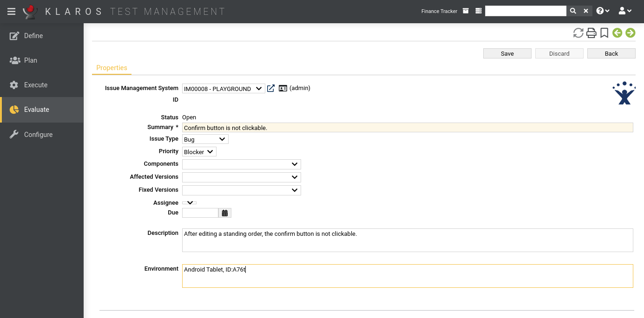The height and width of the screenshot is (318, 644).
Task: Open the user account menu
Action: coord(625,11)
